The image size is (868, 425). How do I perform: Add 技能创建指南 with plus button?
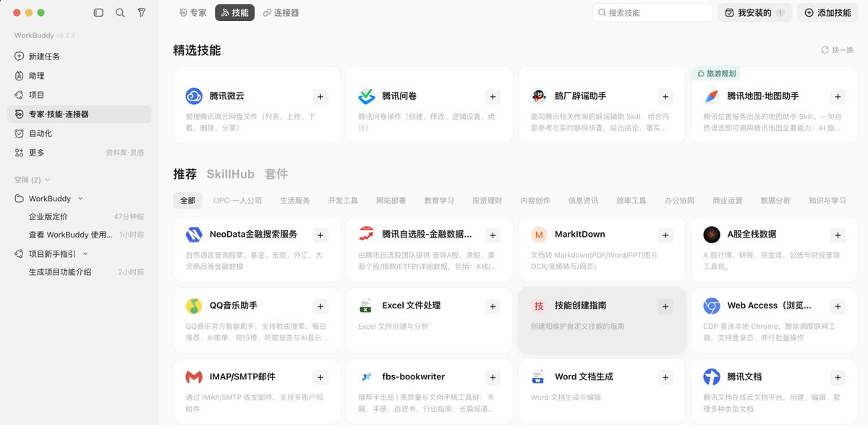tap(665, 306)
